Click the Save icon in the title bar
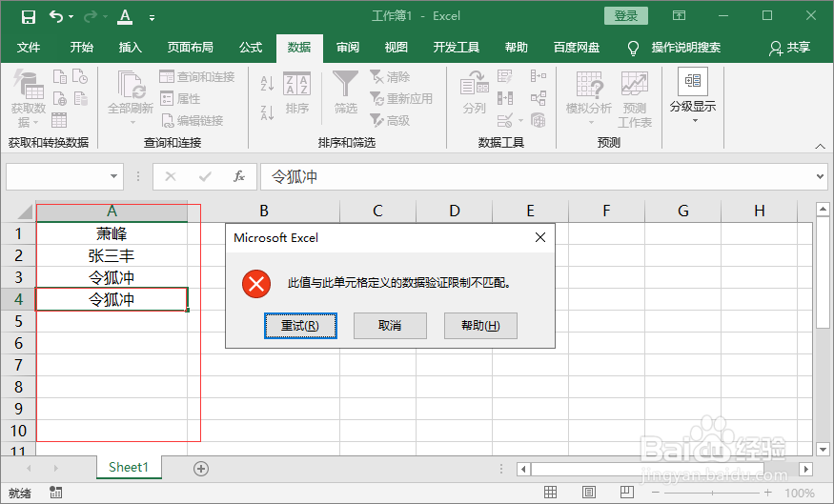834x504 pixels. (x=29, y=16)
